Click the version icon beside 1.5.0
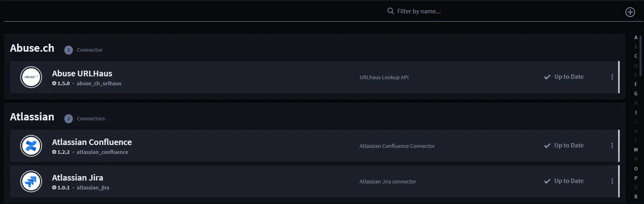 coord(54,84)
